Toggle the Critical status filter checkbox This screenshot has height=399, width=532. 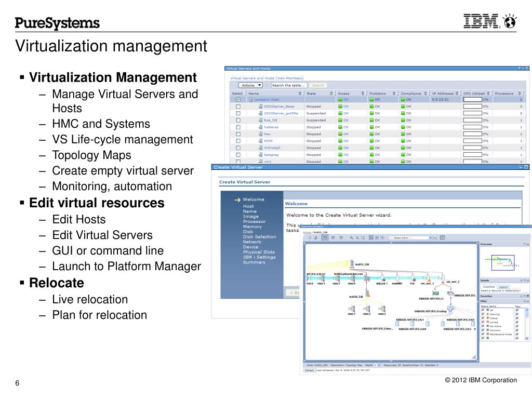[483, 318]
